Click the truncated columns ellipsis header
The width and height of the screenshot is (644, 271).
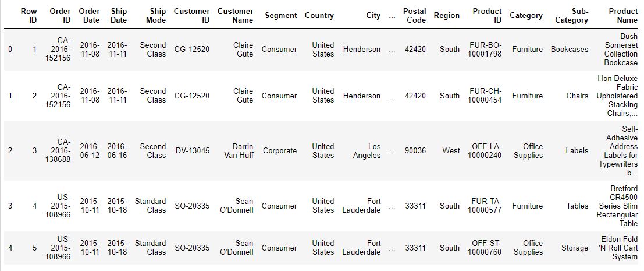click(392, 16)
